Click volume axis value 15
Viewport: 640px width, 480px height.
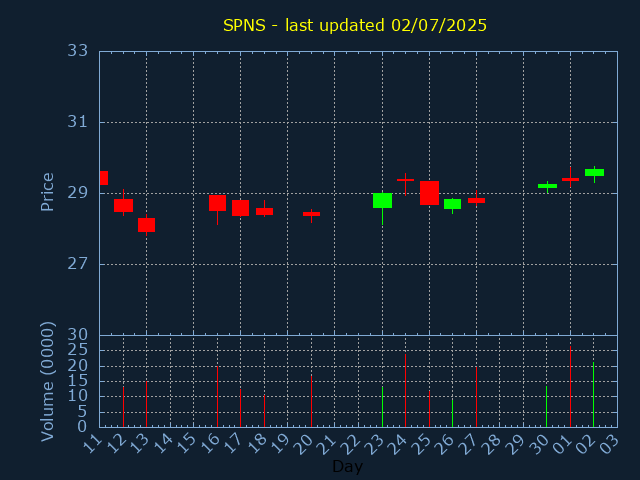point(78,381)
